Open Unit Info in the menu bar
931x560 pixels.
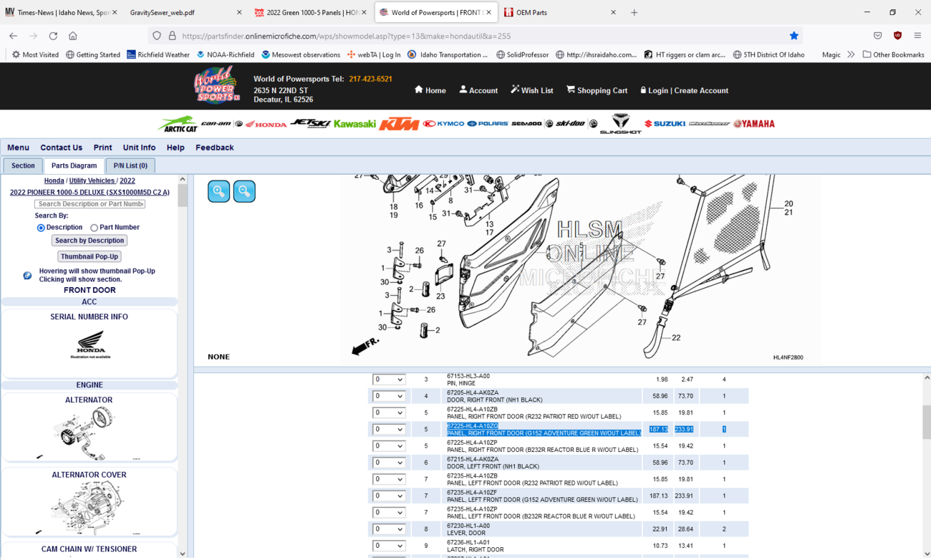139,148
